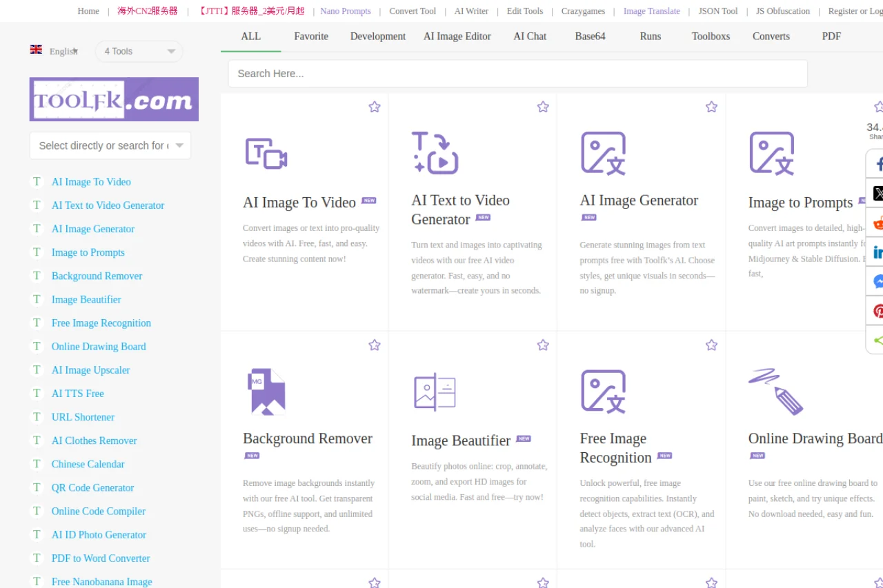Click the Free Image Recognition card icon
The image size is (883, 588).
[x=604, y=392]
